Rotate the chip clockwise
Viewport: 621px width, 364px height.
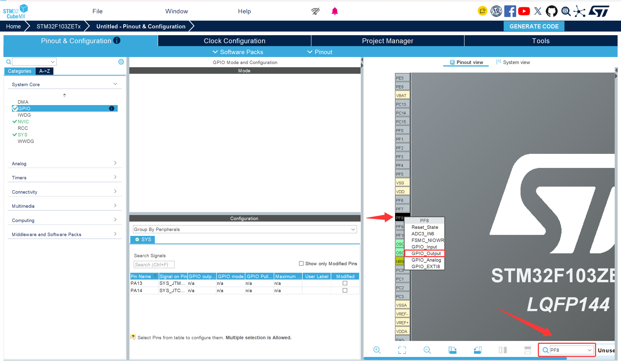pyautogui.click(x=452, y=350)
